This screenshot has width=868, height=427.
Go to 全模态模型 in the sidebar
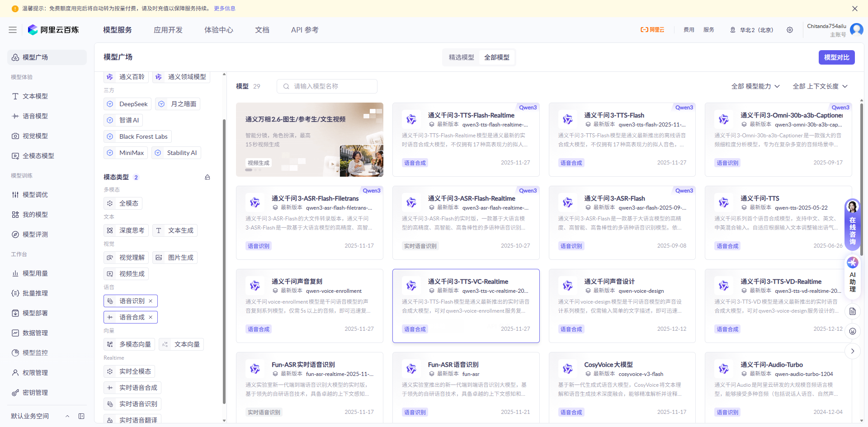point(47,156)
